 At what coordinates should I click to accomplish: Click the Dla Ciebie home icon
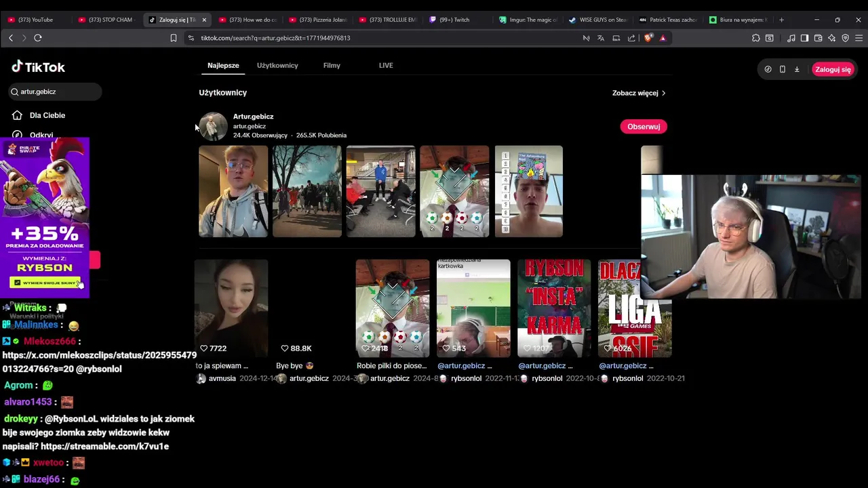(18, 115)
